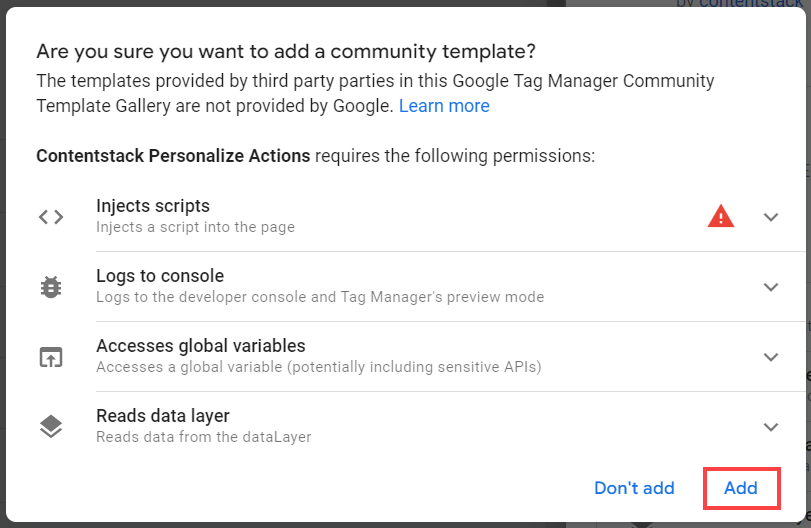811x528 pixels.
Task: Click the red warning triangle icon
Action: (x=721, y=216)
